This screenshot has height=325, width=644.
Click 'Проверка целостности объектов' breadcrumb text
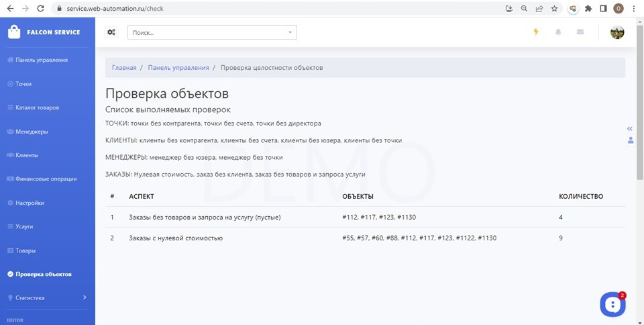272,68
